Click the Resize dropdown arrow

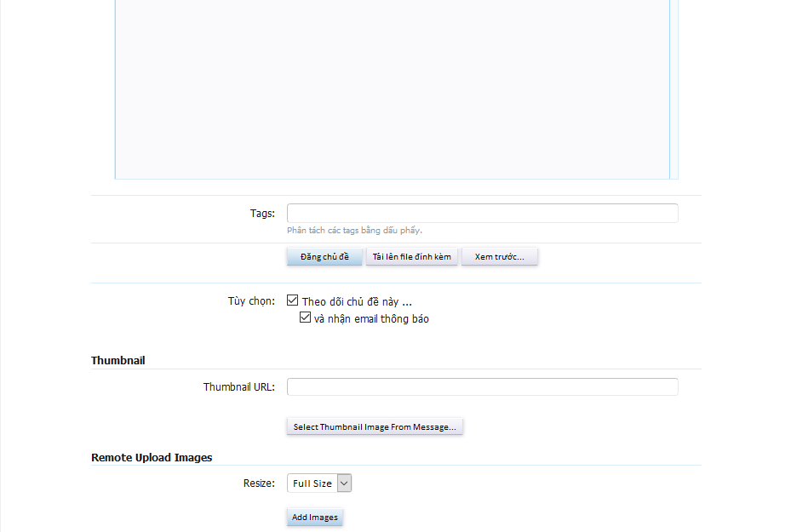coord(344,483)
